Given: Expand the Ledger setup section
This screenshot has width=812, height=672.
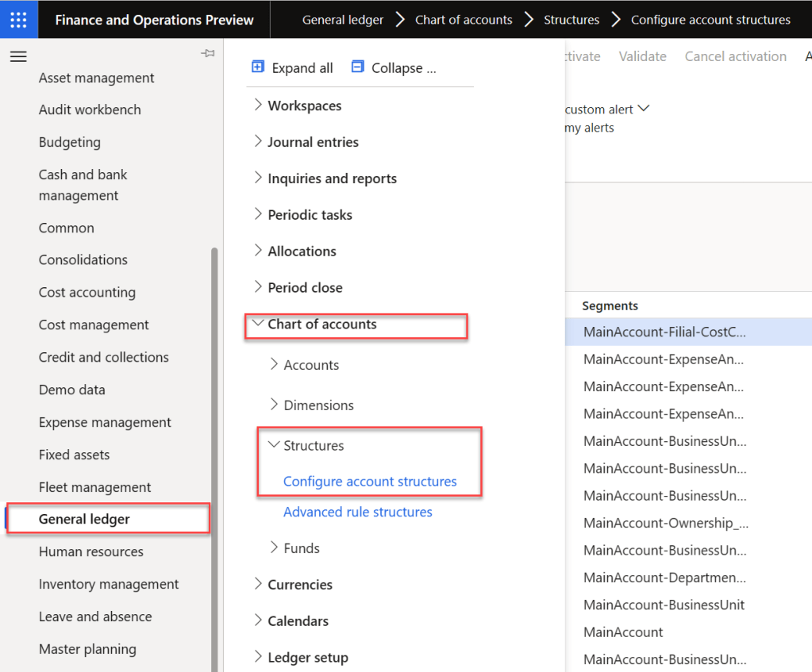Looking at the screenshot, I should click(257, 657).
